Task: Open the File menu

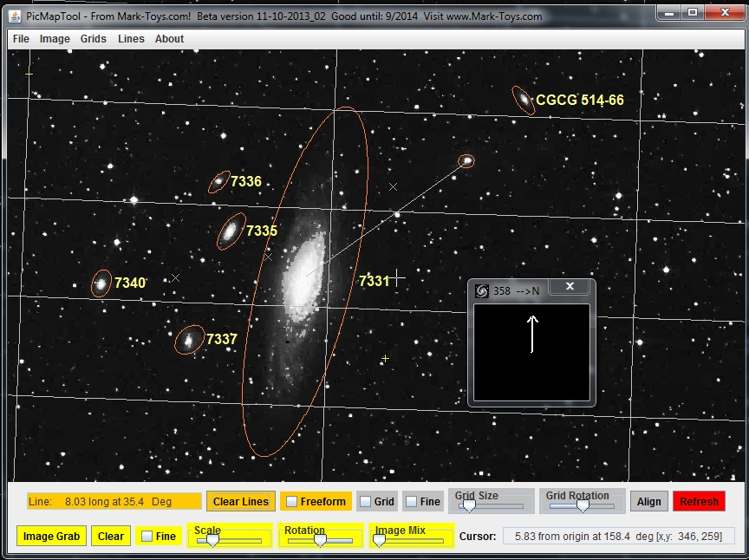Action: pos(21,39)
